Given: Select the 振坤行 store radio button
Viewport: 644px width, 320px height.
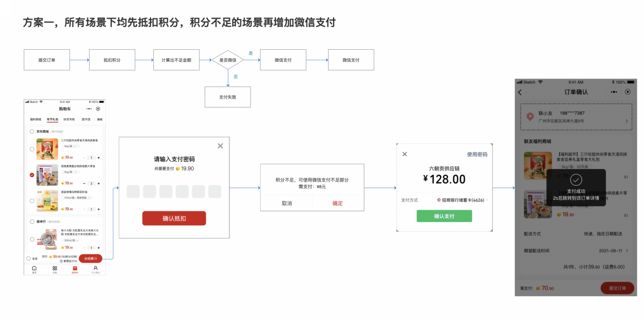Looking at the screenshot, I should (x=32, y=221).
